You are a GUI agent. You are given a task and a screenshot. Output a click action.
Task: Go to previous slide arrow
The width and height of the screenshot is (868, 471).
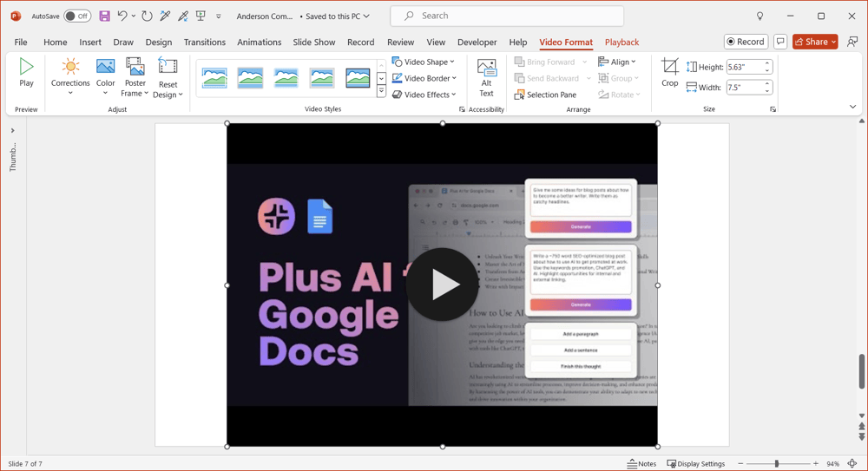(x=862, y=427)
